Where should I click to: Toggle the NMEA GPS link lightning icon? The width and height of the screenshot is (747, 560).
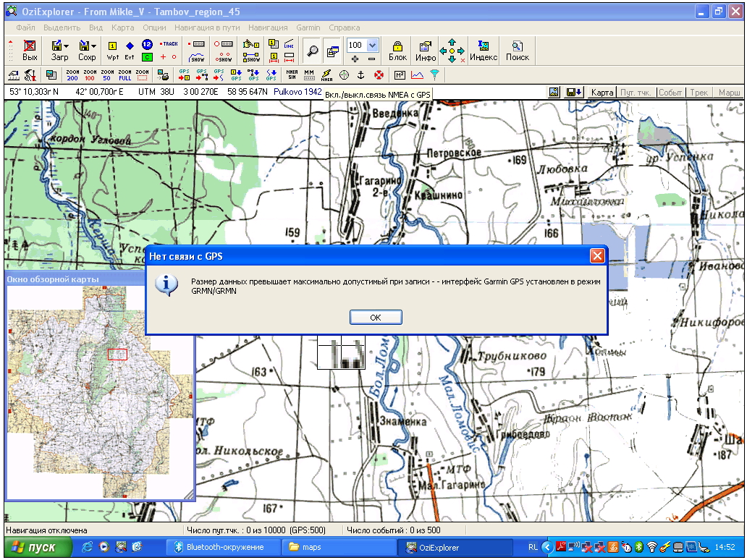326,75
